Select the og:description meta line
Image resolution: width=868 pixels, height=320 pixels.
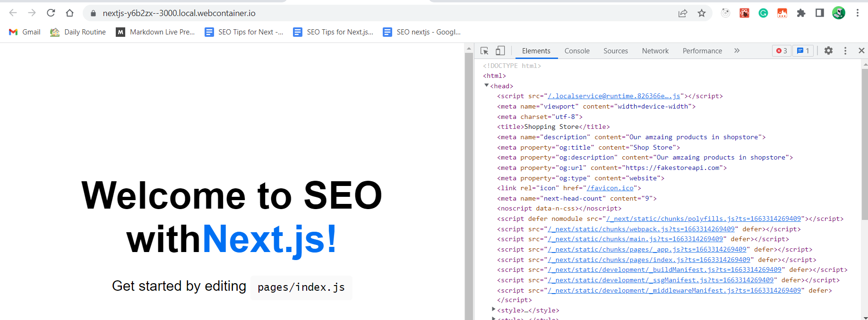[x=645, y=157]
